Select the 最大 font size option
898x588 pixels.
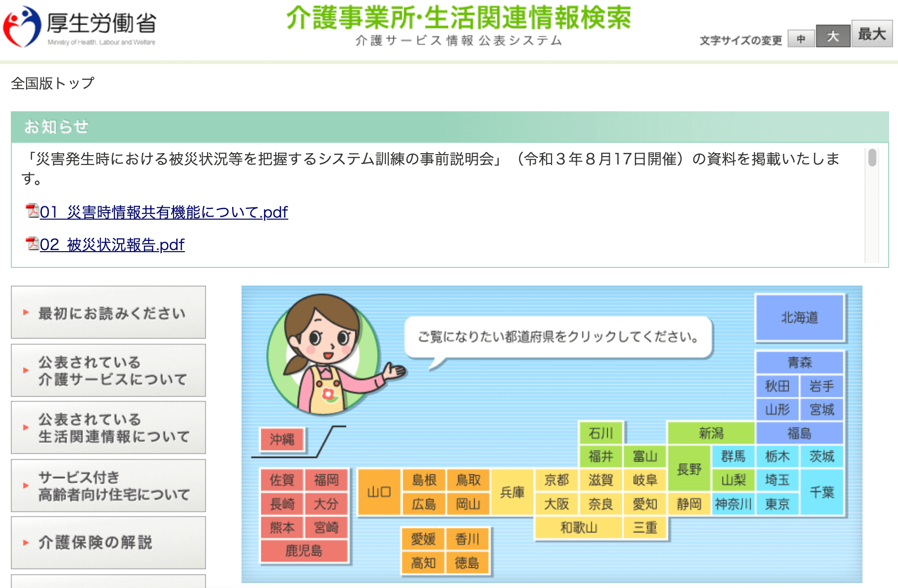coord(871,33)
